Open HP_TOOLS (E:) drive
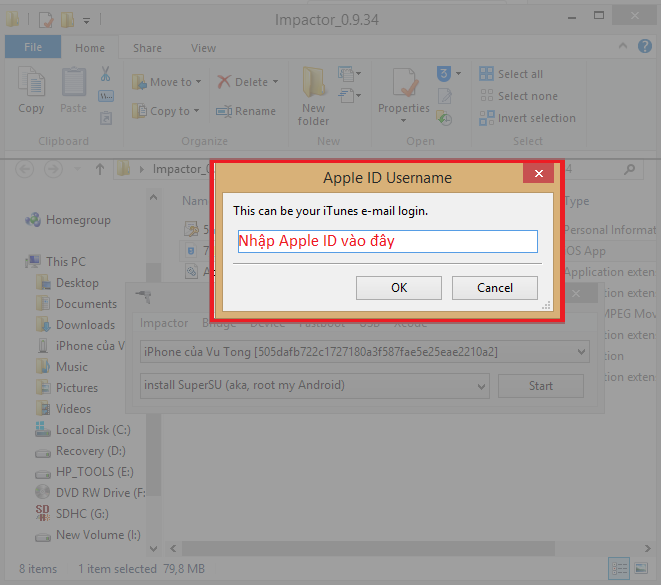Screen dimensions: 661x585 [84, 472]
